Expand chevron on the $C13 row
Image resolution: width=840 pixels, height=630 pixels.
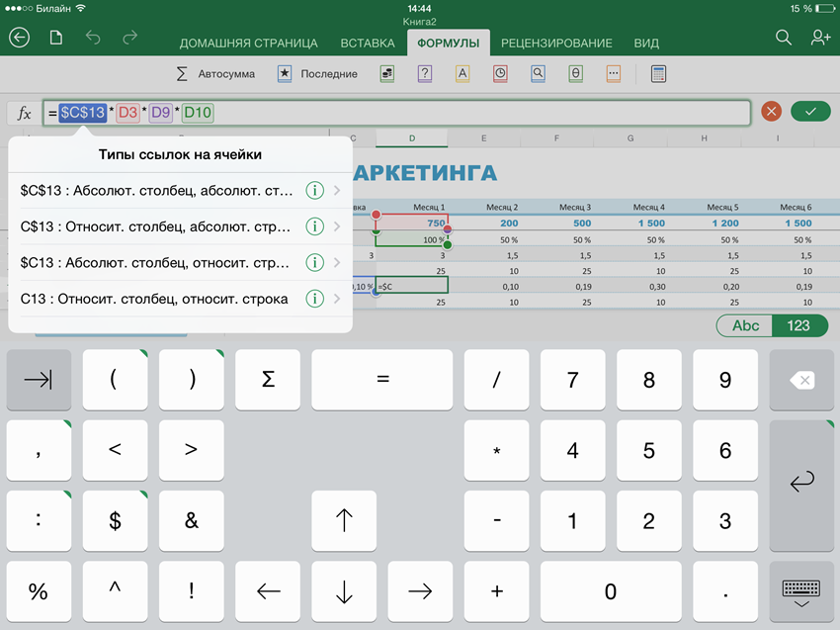(337, 263)
